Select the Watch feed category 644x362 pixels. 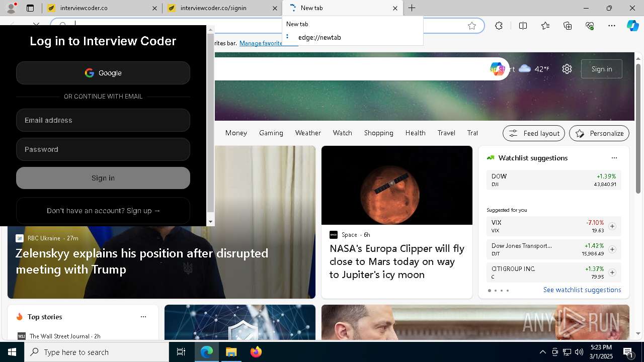coord(342,133)
